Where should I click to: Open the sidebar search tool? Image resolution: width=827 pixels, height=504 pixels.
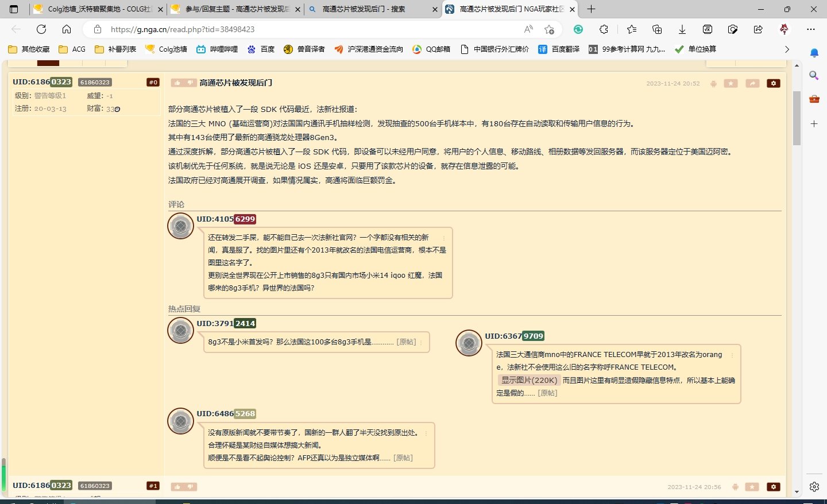814,75
